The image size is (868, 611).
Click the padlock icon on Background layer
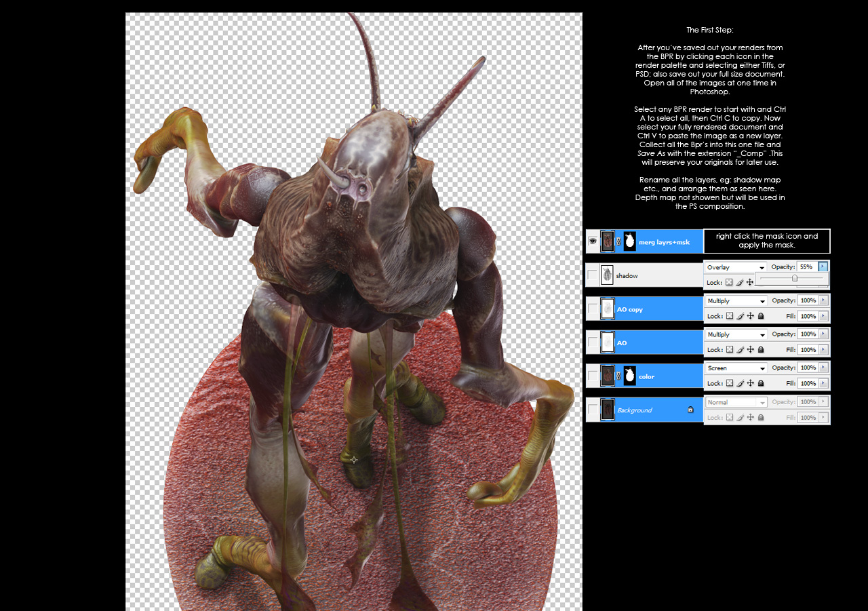click(x=690, y=410)
